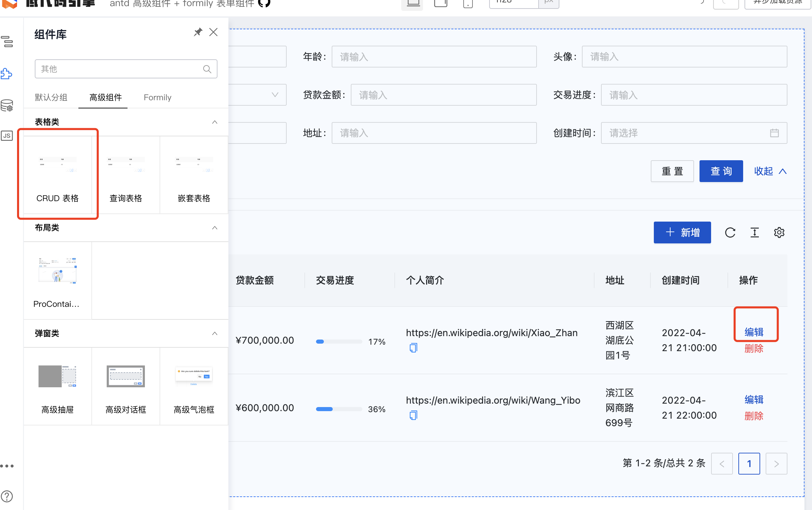Click the 查询 button
The width and height of the screenshot is (812, 510).
point(721,171)
